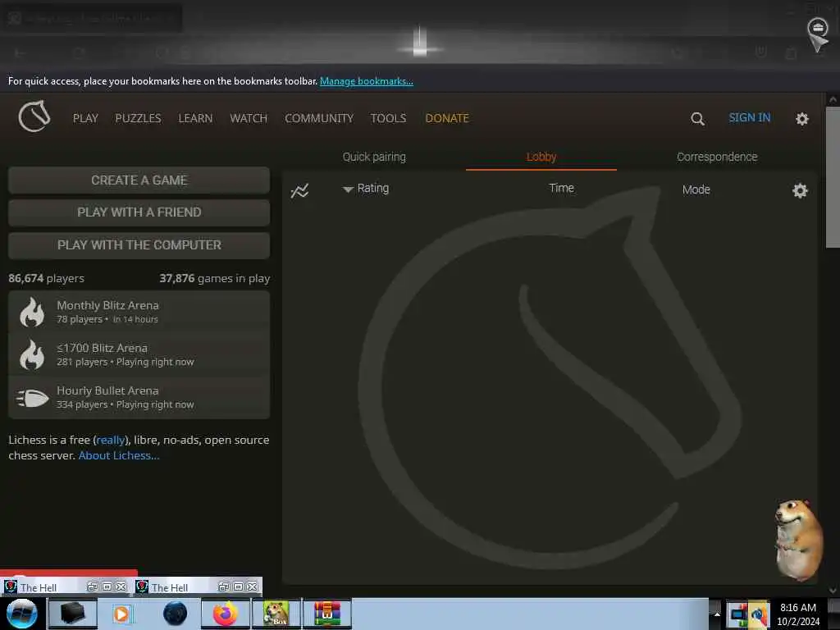Open the taskbar clock showing 8:16 AM
Image resolution: width=840 pixels, height=630 pixels.
[797, 614]
